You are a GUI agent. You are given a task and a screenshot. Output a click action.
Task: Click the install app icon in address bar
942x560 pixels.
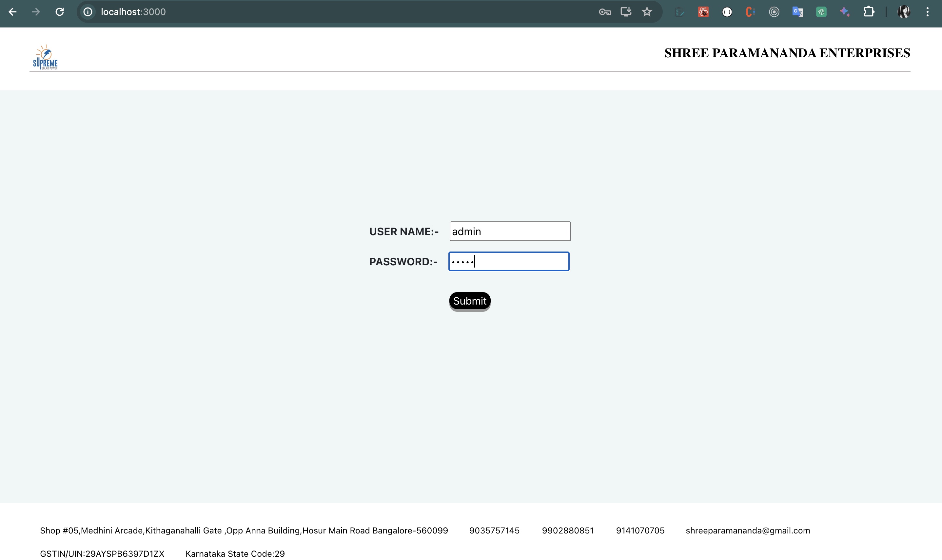(x=626, y=12)
